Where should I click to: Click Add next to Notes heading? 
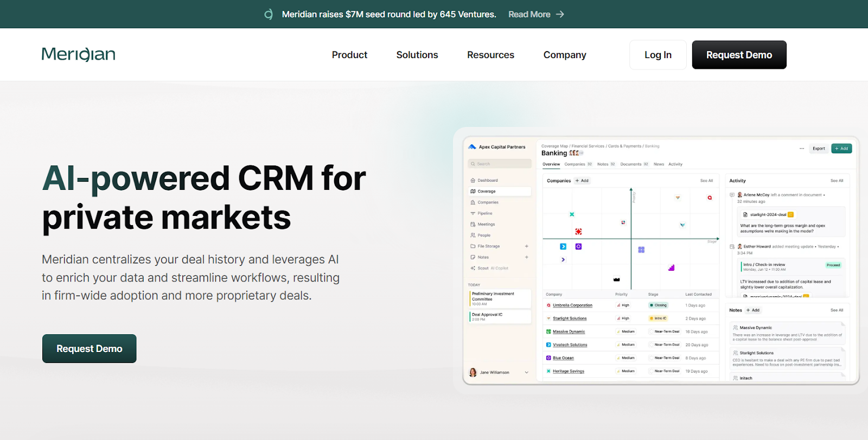(x=753, y=310)
